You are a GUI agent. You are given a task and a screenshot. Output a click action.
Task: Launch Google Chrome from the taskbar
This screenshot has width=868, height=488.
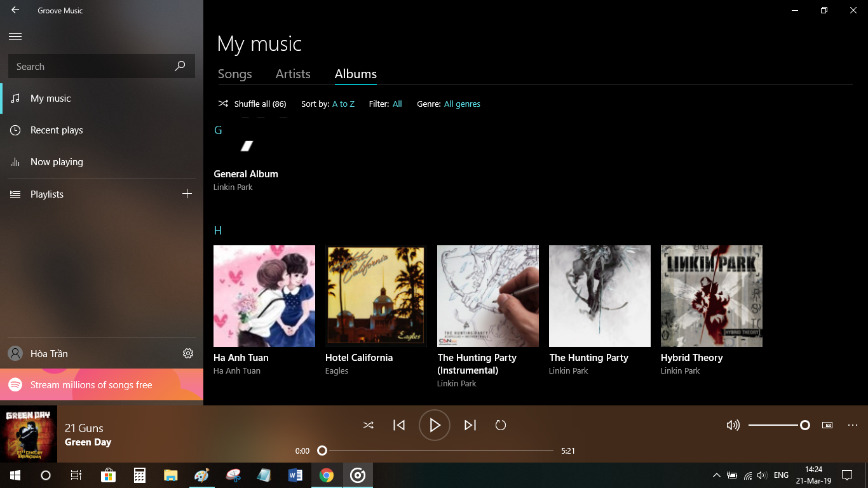[326, 475]
